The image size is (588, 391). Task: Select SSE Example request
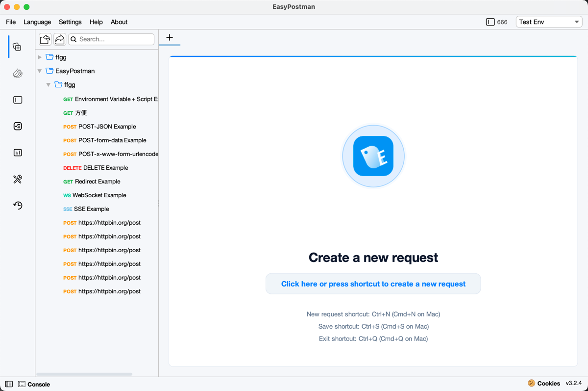tap(86, 209)
